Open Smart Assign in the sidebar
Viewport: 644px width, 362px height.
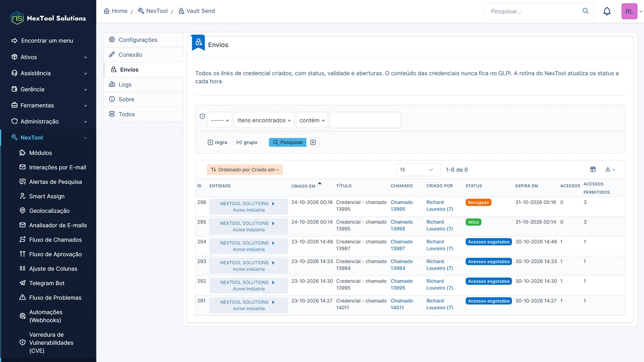(47, 196)
